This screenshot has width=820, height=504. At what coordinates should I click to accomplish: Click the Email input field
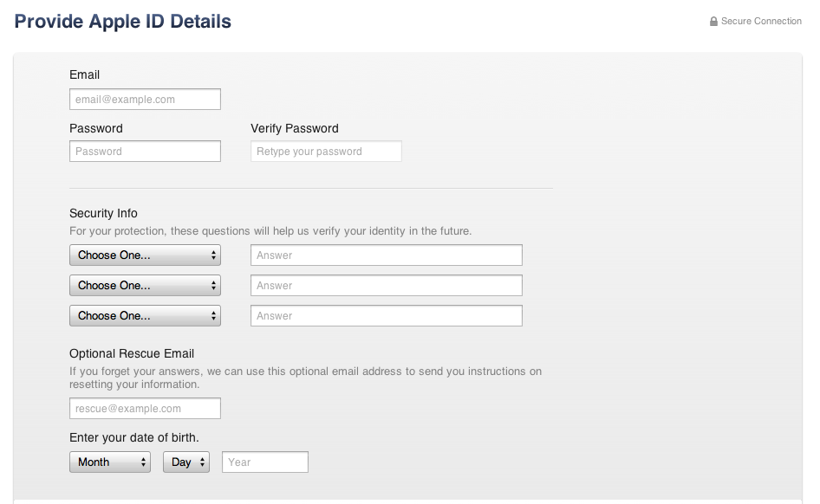[145, 100]
